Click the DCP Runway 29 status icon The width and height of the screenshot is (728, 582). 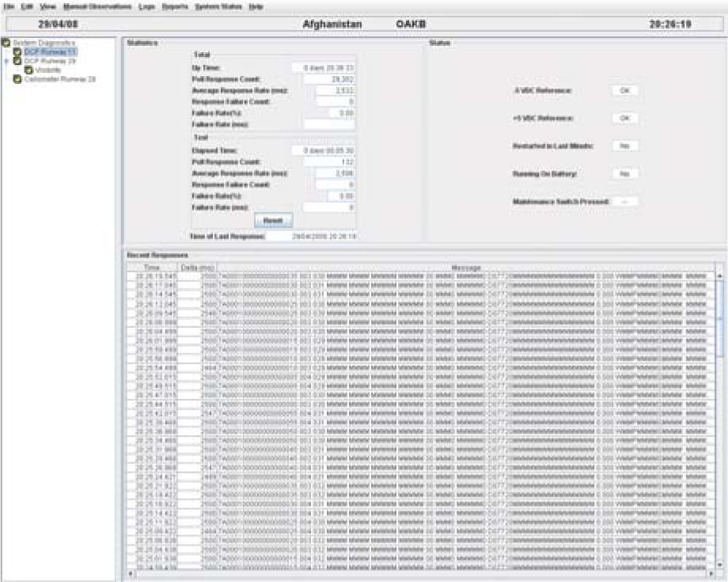pyautogui.click(x=17, y=61)
